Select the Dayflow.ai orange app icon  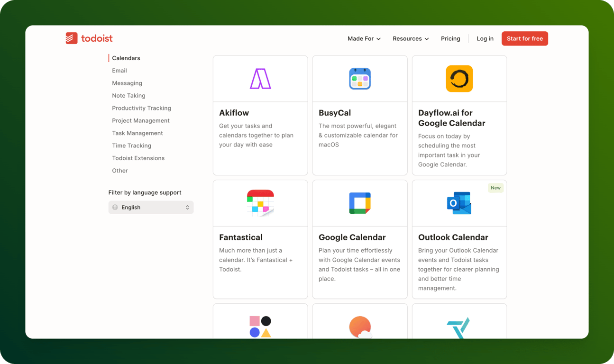click(x=459, y=78)
